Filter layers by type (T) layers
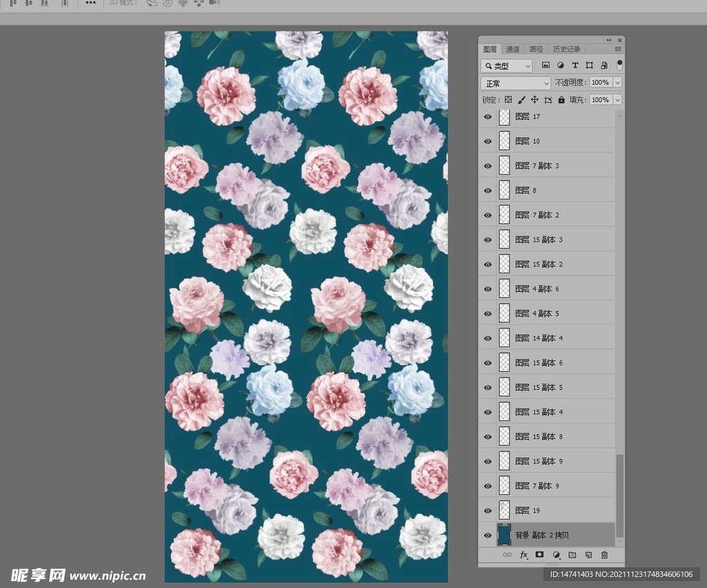 point(574,66)
